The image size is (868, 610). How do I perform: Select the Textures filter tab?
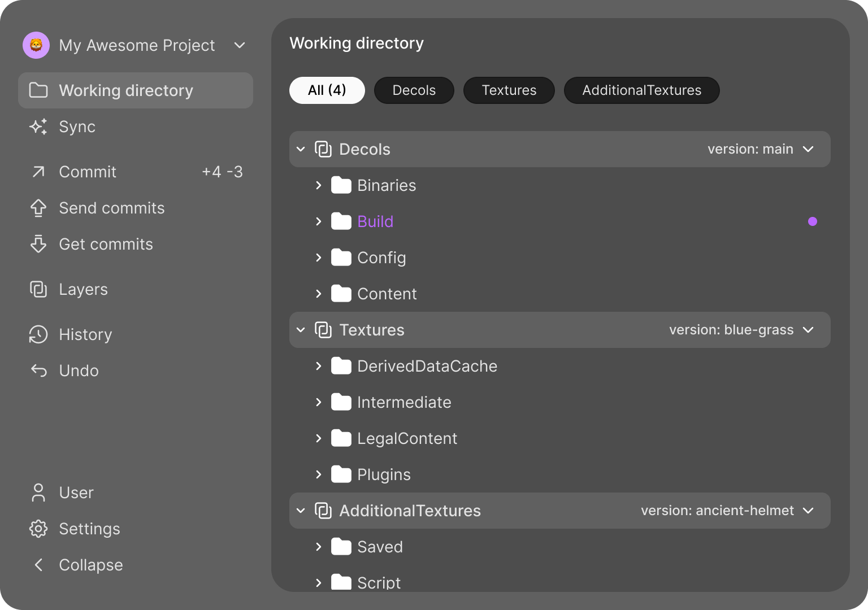click(x=509, y=90)
